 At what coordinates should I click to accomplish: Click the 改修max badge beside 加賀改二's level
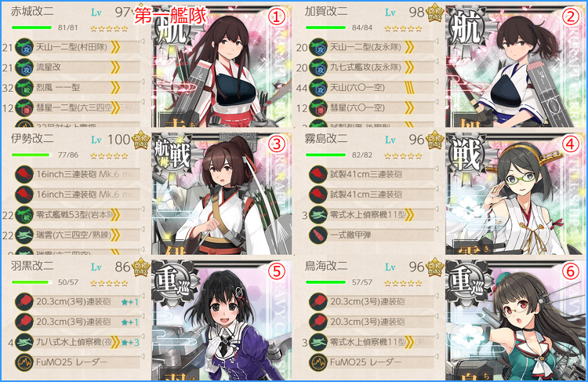tap(435, 13)
